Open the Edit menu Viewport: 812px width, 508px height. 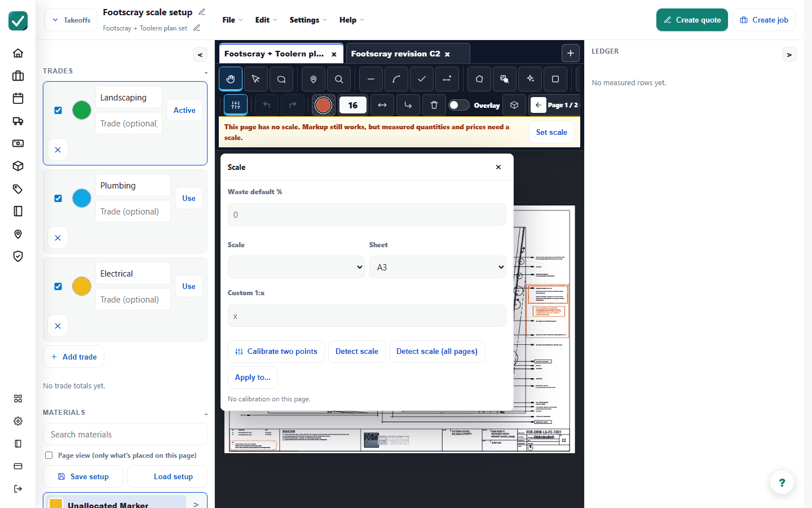266,20
